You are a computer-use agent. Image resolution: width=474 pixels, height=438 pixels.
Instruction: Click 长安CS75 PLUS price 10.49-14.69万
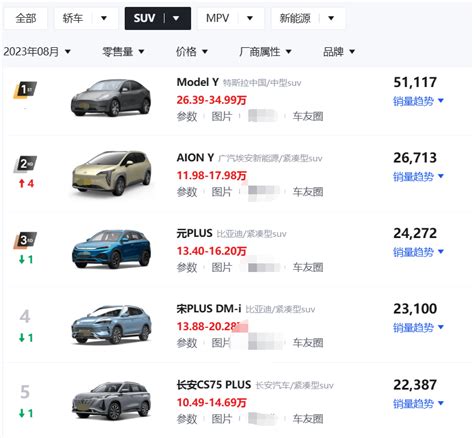click(x=211, y=402)
